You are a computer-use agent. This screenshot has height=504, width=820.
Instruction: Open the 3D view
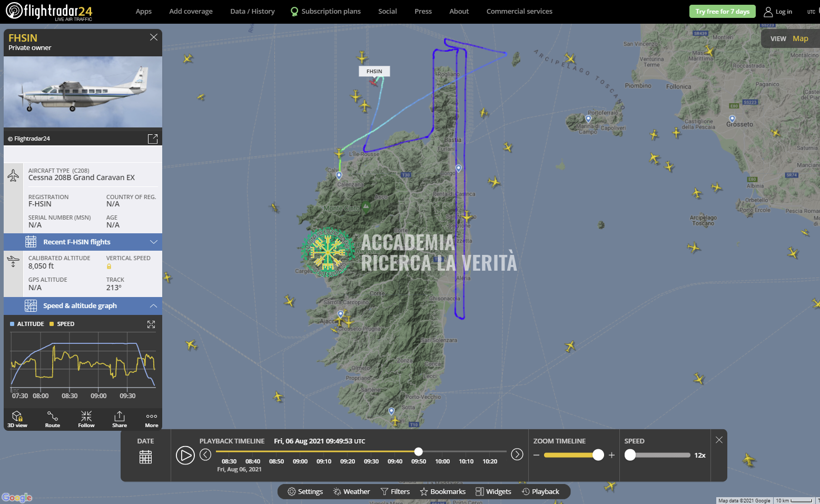pyautogui.click(x=17, y=419)
